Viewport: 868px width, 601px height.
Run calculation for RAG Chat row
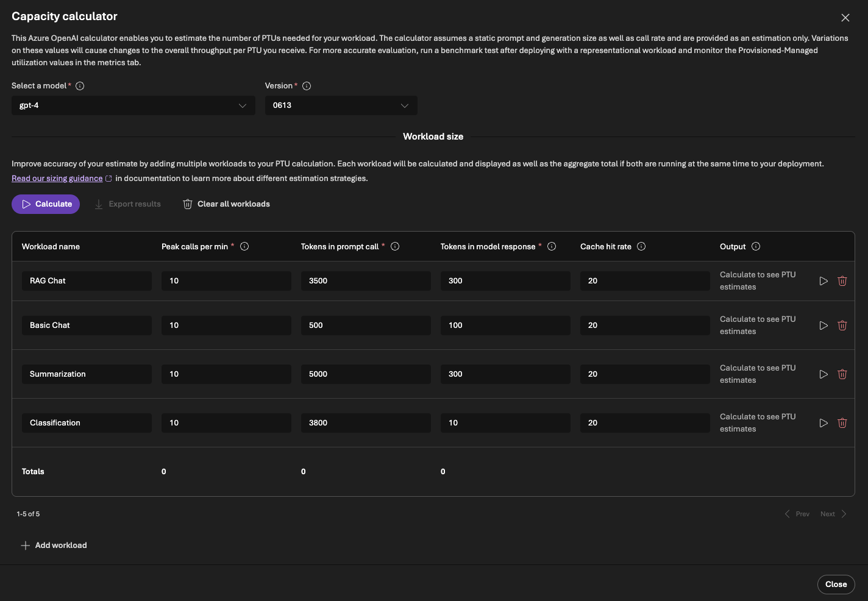point(824,281)
